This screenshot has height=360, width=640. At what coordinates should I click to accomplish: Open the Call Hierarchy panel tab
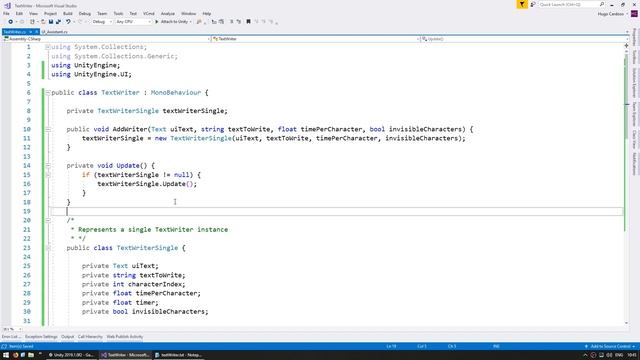coord(90,337)
